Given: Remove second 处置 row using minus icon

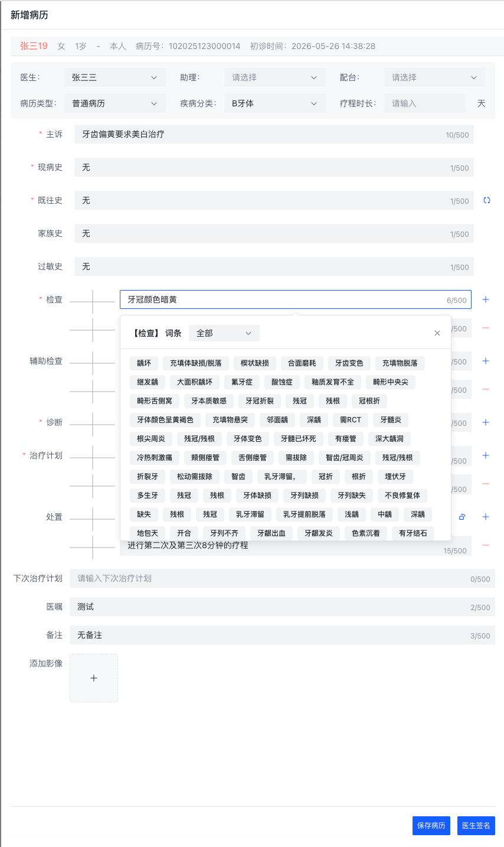Looking at the screenshot, I should tap(486, 545).
